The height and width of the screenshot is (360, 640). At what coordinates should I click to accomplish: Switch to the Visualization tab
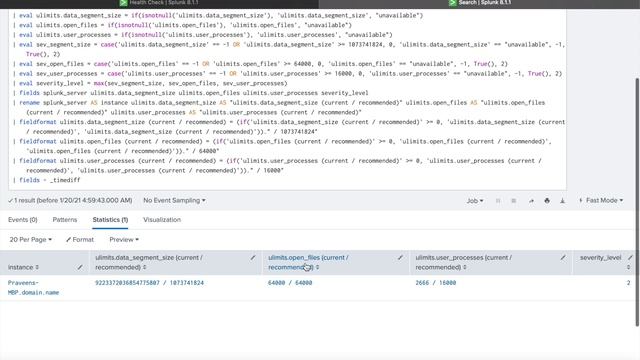(162, 220)
